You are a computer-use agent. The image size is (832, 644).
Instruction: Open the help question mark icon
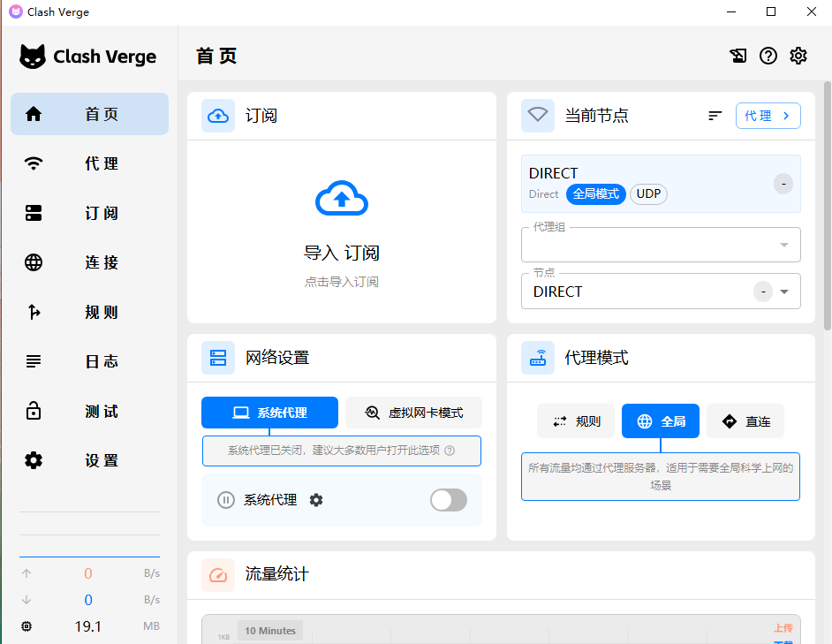click(768, 55)
